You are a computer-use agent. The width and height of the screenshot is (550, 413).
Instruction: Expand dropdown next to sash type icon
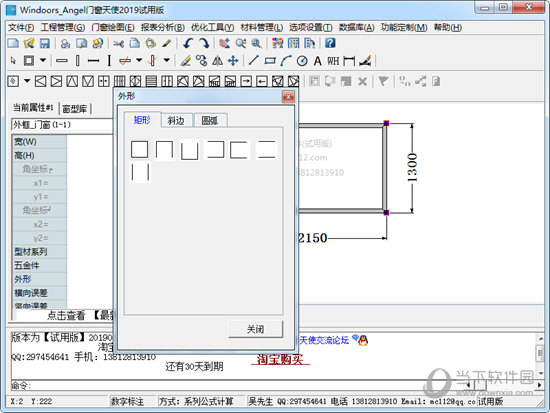[x=27, y=81]
